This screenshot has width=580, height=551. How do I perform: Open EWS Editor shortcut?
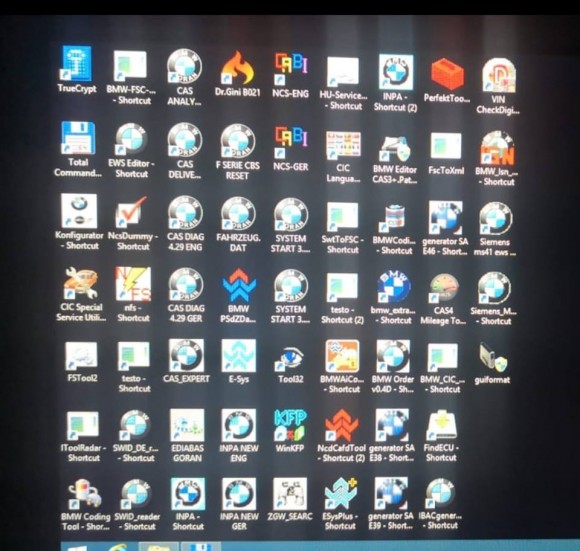pos(131,140)
